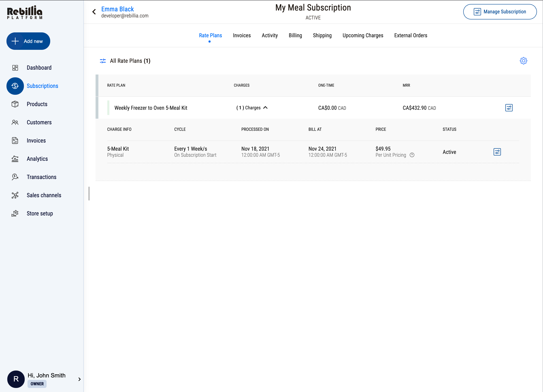
Task: Click the Per Unit Pricing help tooltip icon
Action: pos(412,155)
